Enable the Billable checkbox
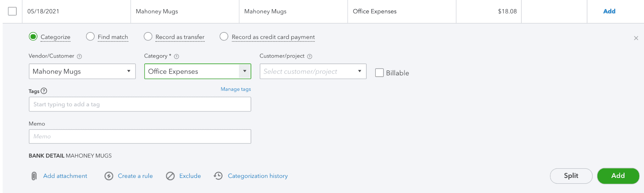The width and height of the screenshot is (644, 193). 380,73
